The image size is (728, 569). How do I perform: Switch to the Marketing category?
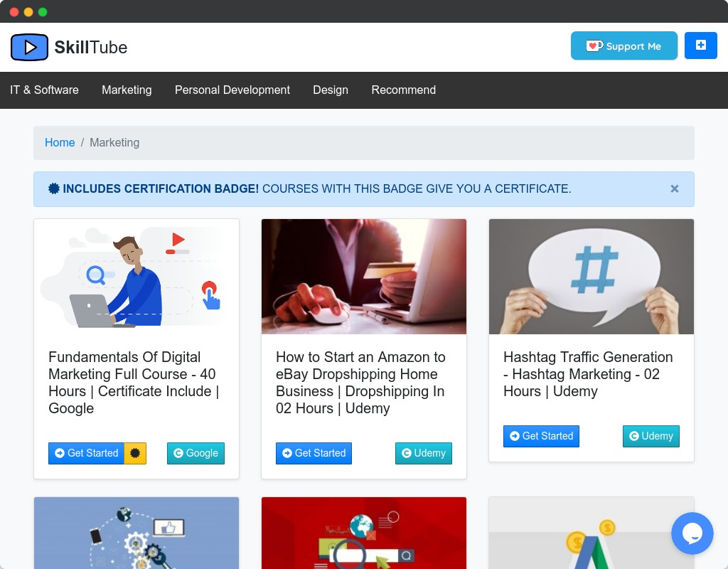click(127, 90)
